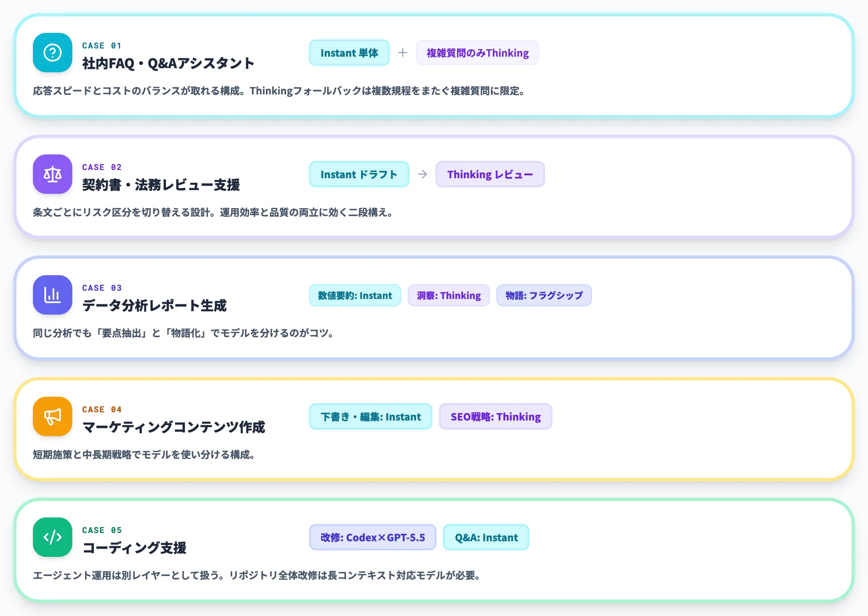The height and width of the screenshot is (616, 868).
Task: Click the 'CASE 05' label
Action: 102,530
